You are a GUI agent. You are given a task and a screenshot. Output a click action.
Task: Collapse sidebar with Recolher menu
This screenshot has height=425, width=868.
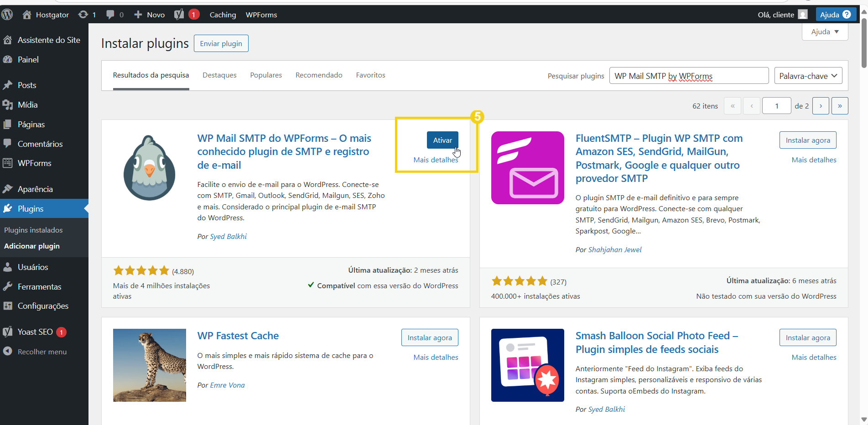44,352
